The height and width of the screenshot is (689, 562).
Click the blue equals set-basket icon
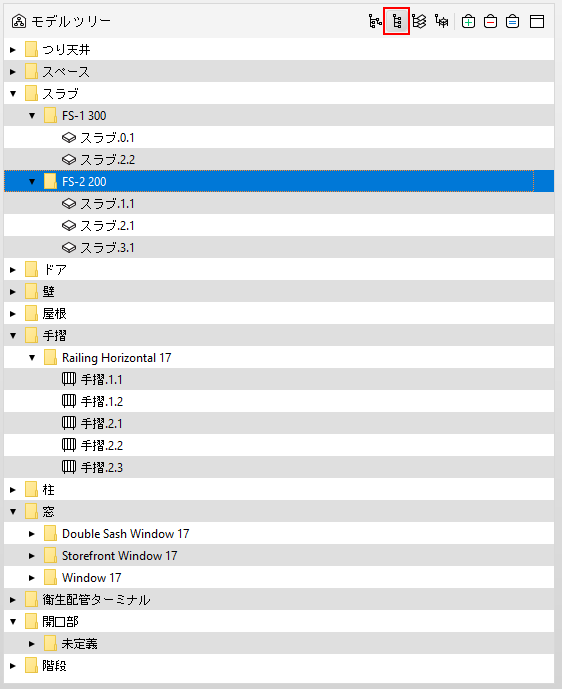click(512, 21)
